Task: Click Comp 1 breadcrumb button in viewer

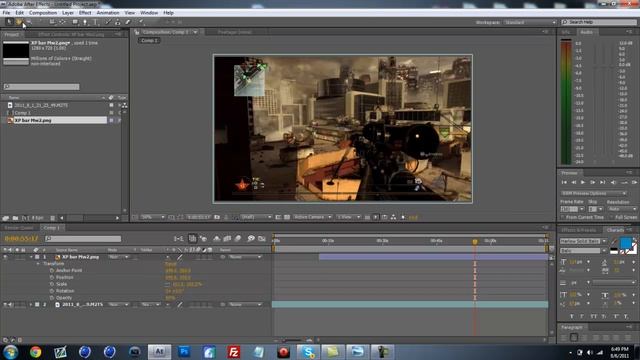Action: (149, 40)
